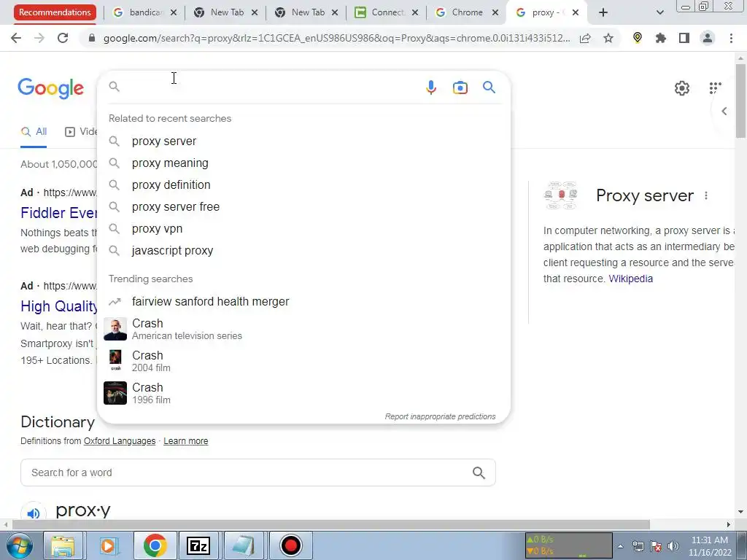Click the horizontal scrollbar thumb

330,524
